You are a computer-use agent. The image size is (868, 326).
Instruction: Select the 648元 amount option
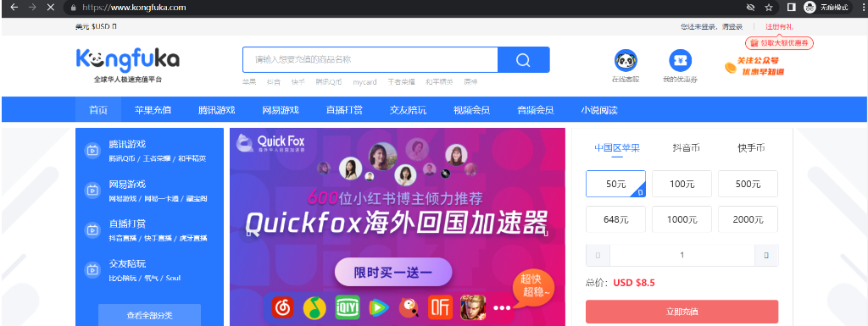[x=615, y=219]
